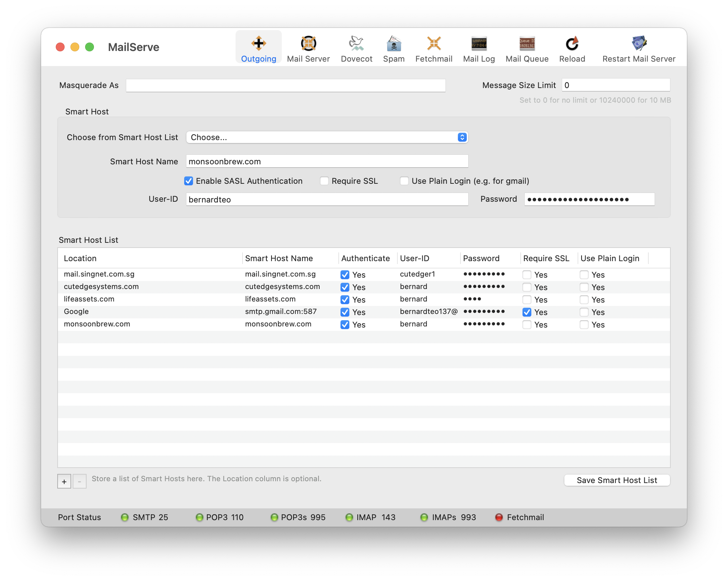The image size is (728, 581).
Task: Click the Masquerade As text field
Action: [x=285, y=85]
